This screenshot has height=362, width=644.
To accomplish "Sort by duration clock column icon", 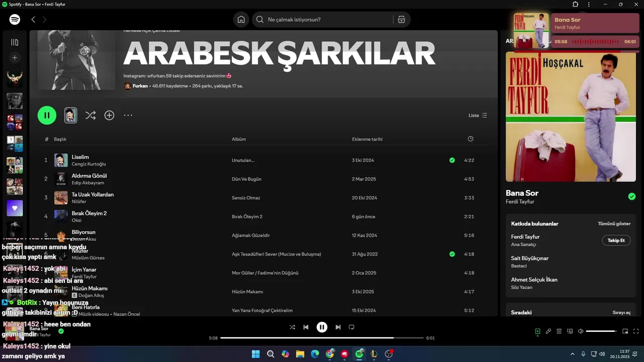I will 470,139.
